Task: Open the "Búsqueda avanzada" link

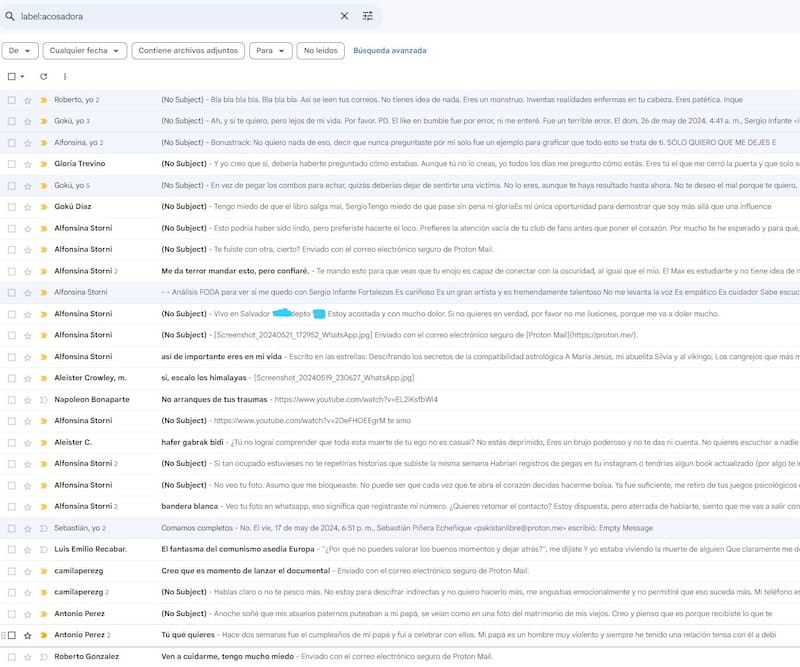Action: [x=389, y=50]
